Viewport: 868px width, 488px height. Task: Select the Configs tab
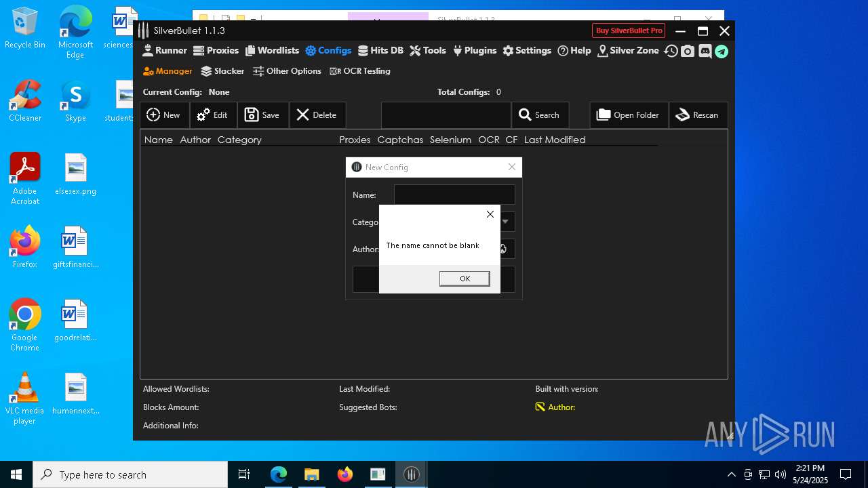click(328, 50)
